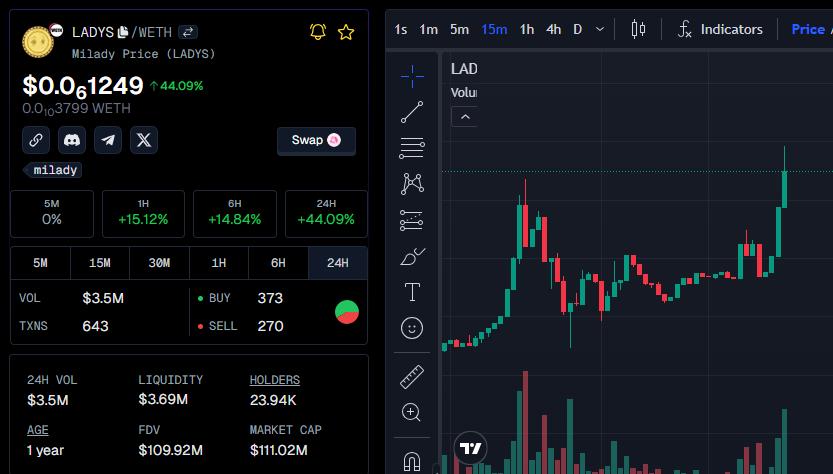This screenshot has height=474, width=833.
Task: Switch stats to the 6H tab
Action: 278,263
